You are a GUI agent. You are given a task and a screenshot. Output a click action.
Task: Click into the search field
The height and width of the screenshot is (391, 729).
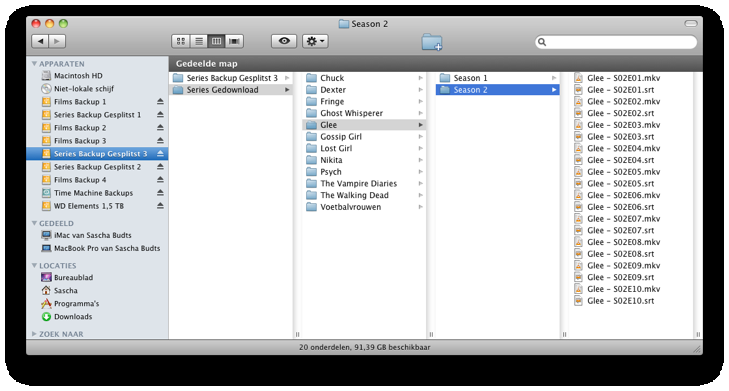click(x=616, y=42)
